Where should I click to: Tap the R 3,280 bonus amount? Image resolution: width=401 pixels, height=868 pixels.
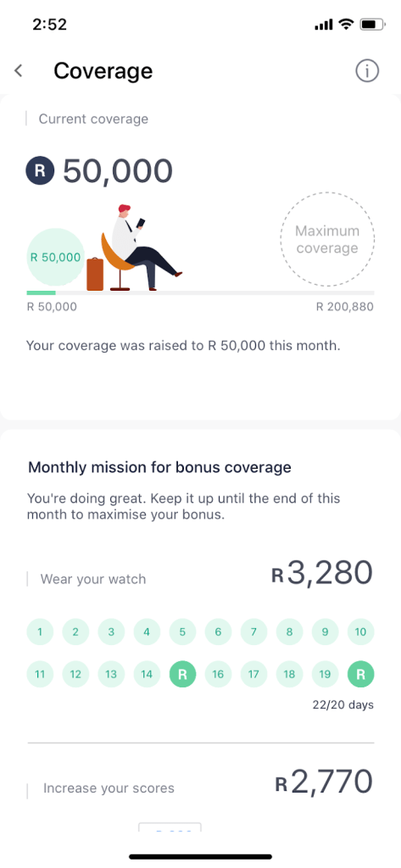coord(322,574)
